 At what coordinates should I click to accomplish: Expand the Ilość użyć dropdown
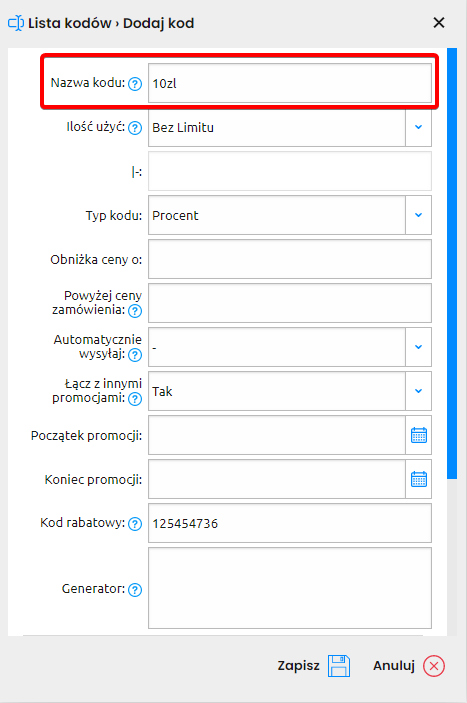(419, 127)
